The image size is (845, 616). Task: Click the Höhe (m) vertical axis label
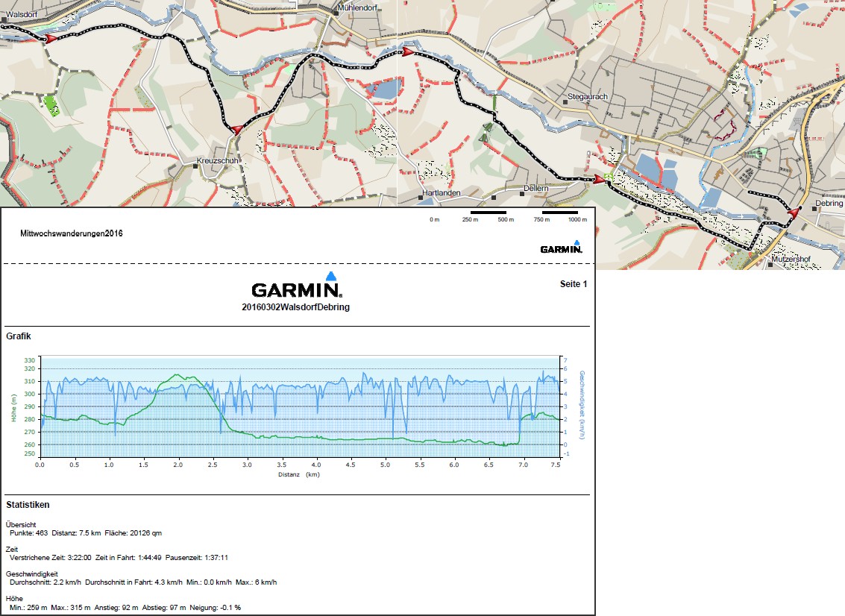click(x=14, y=407)
